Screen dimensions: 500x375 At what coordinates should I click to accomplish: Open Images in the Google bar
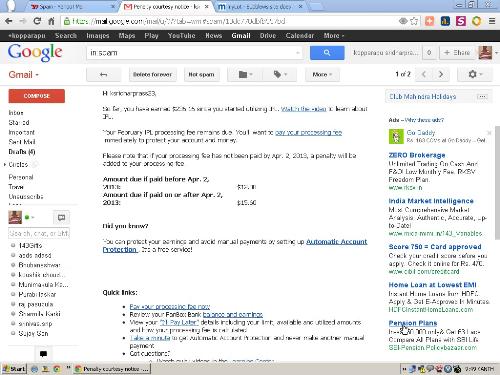click(x=98, y=36)
